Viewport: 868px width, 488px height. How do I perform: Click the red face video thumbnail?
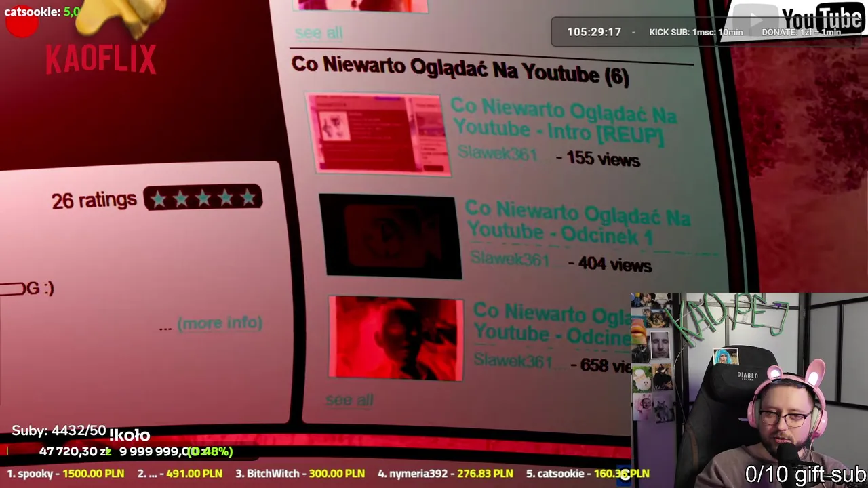396,338
